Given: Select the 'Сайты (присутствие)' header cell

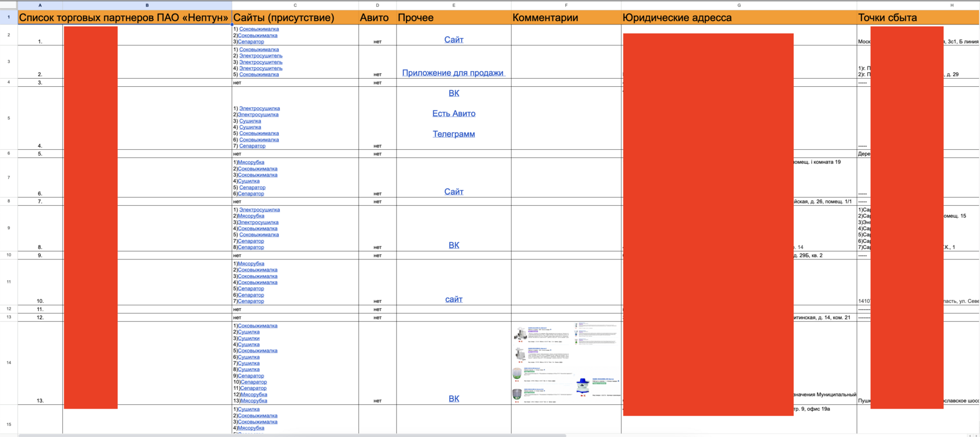Looking at the screenshot, I should point(295,17).
